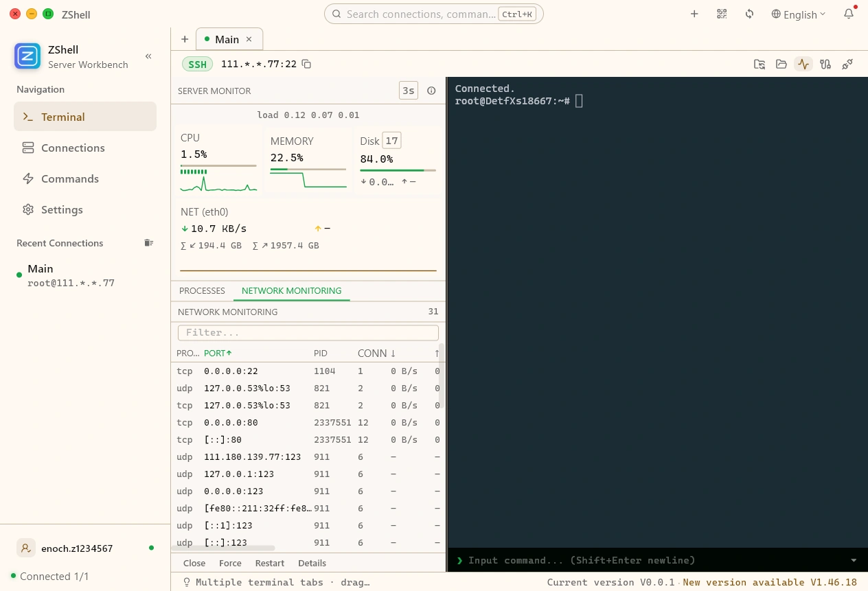This screenshot has height=591, width=868.
Task: Expand the command input dropdown arrow
Action: point(854,561)
